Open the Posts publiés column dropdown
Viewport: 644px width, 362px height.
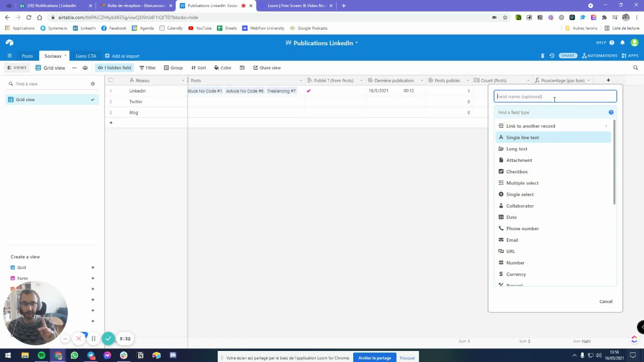click(x=467, y=80)
